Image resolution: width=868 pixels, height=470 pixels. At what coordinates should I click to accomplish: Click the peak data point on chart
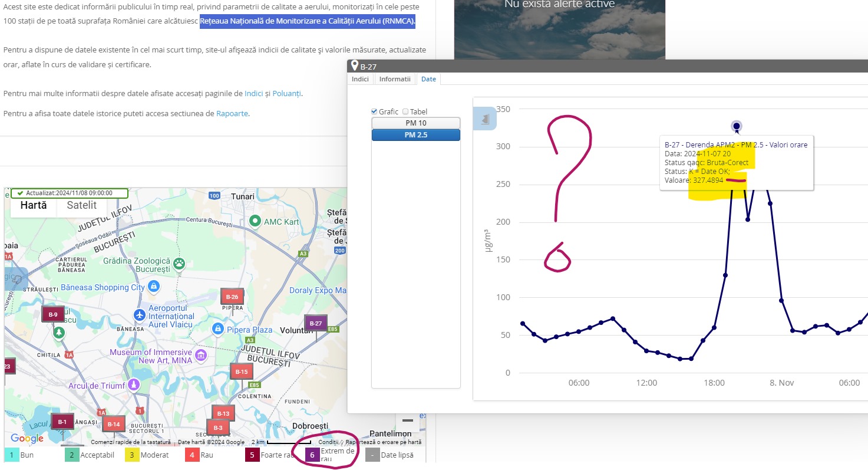pos(736,126)
